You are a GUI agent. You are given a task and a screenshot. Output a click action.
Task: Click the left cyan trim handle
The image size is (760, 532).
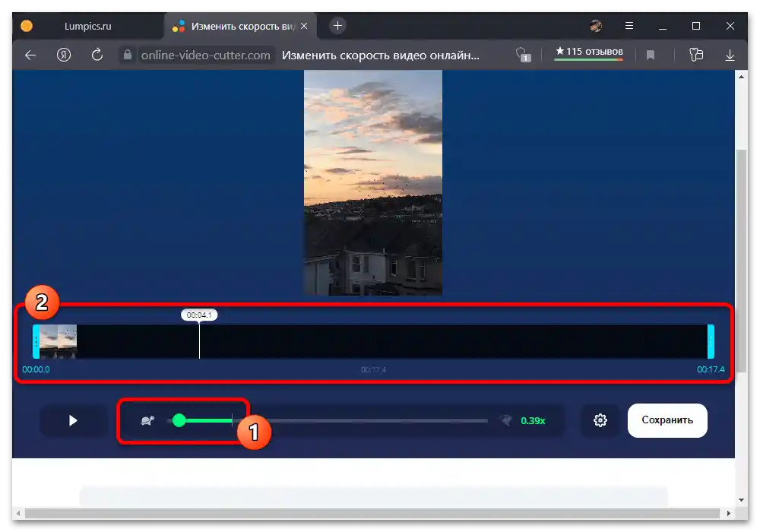(36, 341)
